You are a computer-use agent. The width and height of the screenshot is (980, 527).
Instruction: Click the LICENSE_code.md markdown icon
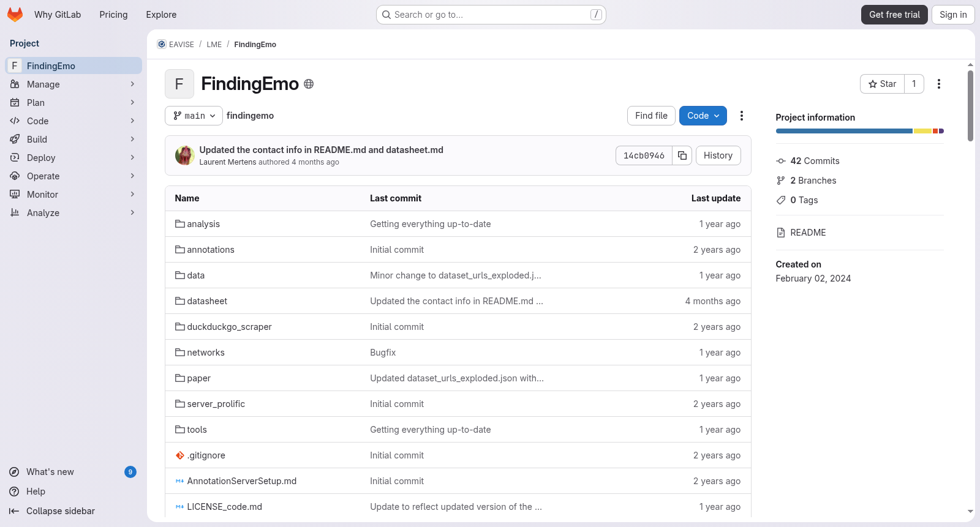(180, 507)
